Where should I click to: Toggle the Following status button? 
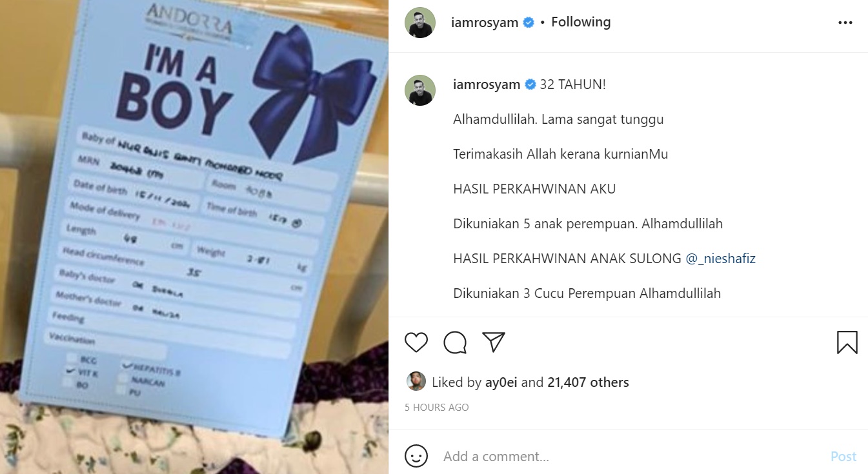pyautogui.click(x=581, y=22)
